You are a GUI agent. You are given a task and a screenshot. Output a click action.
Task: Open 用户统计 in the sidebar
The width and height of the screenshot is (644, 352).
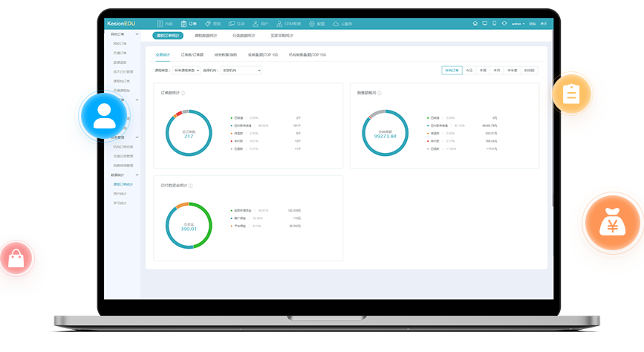(120, 193)
